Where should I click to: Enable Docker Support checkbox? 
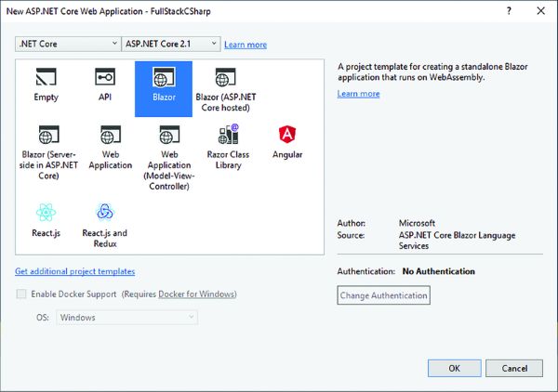coord(21,294)
